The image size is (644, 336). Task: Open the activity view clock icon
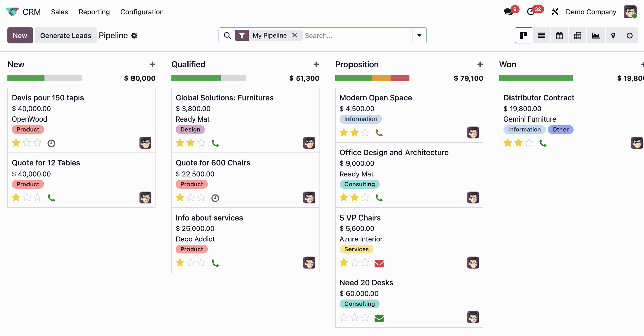click(630, 36)
